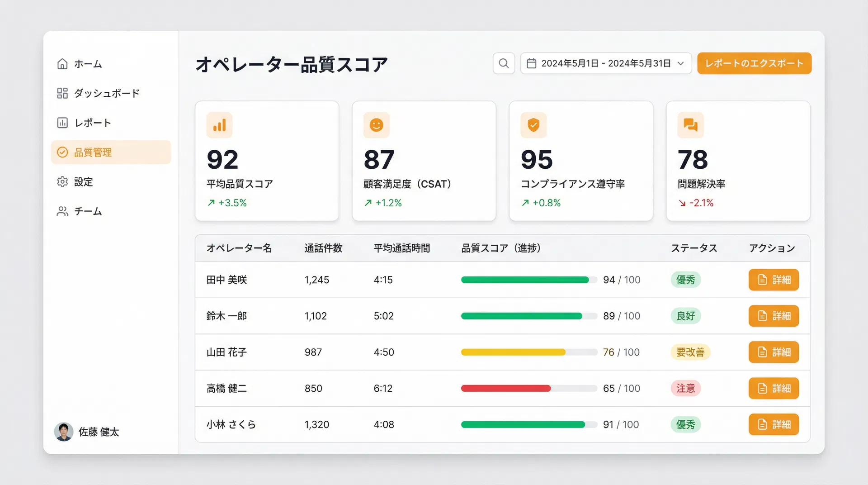Click the home icon beside ホーム
The height and width of the screenshot is (485, 868).
click(62, 64)
